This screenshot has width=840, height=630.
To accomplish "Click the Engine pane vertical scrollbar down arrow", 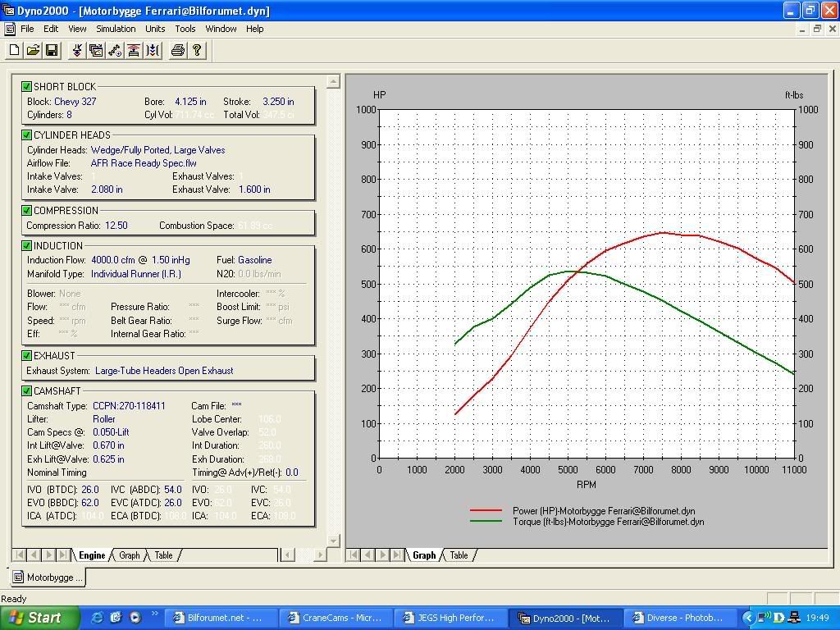I will 333,541.
